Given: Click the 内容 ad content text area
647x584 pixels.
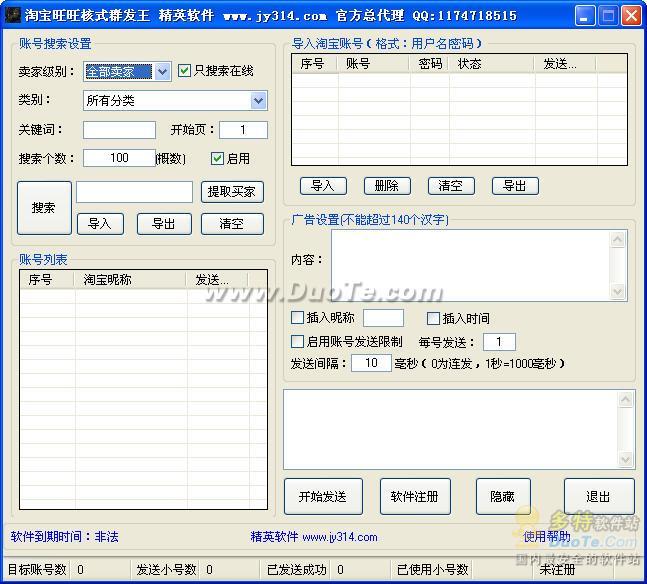Looking at the screenshot, I should (x=470, y=265).
